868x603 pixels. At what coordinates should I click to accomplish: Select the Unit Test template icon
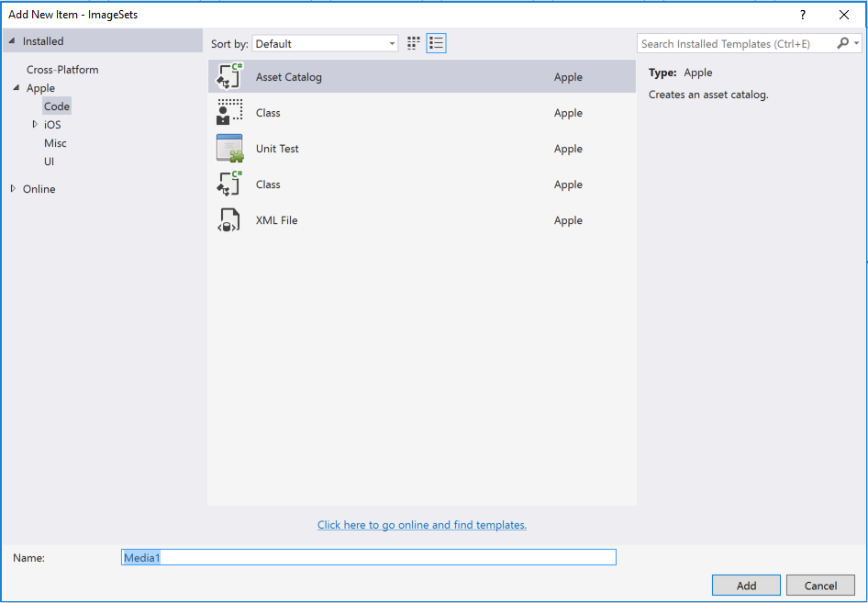click(x=228, y=148)
